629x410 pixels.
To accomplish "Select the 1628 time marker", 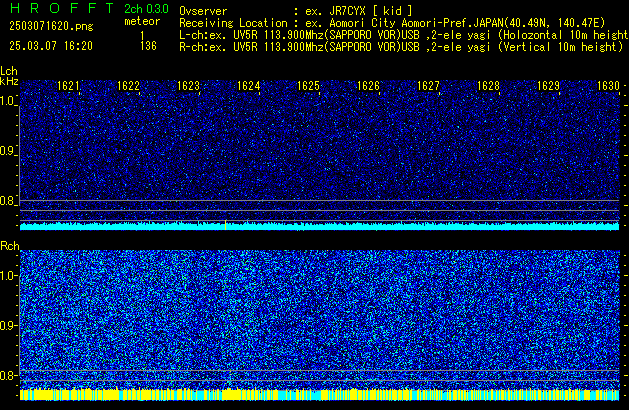I will pyautogui.click(x=488, y=86).
